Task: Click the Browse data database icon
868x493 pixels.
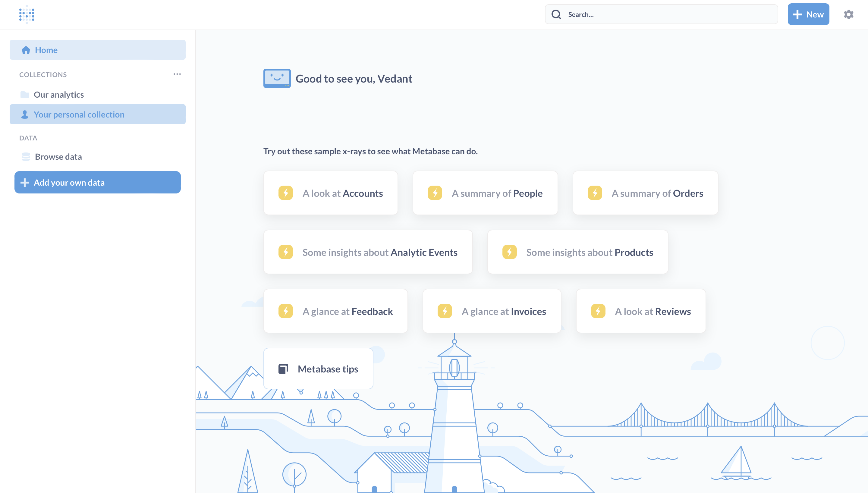Action: click(26, 156)
